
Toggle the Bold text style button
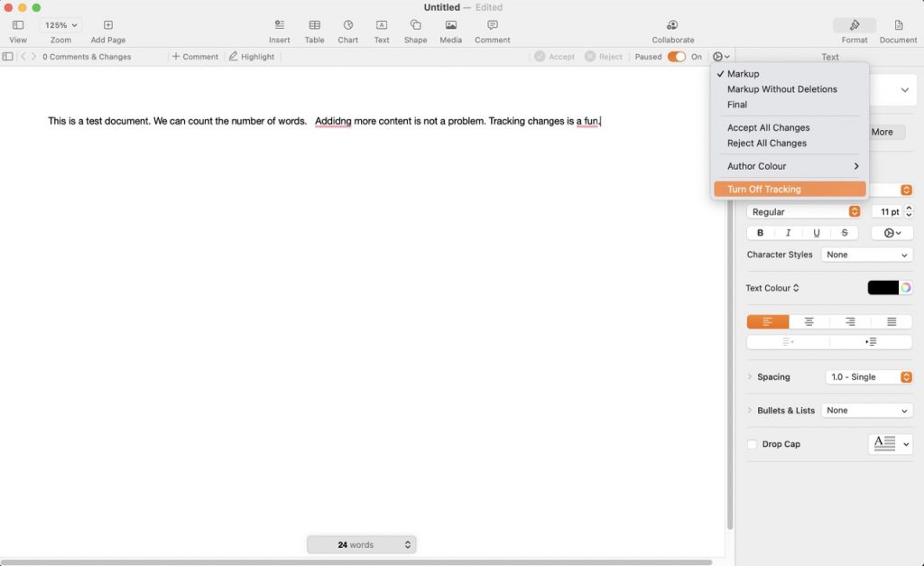pyautogui.click(x=760, y=233)
